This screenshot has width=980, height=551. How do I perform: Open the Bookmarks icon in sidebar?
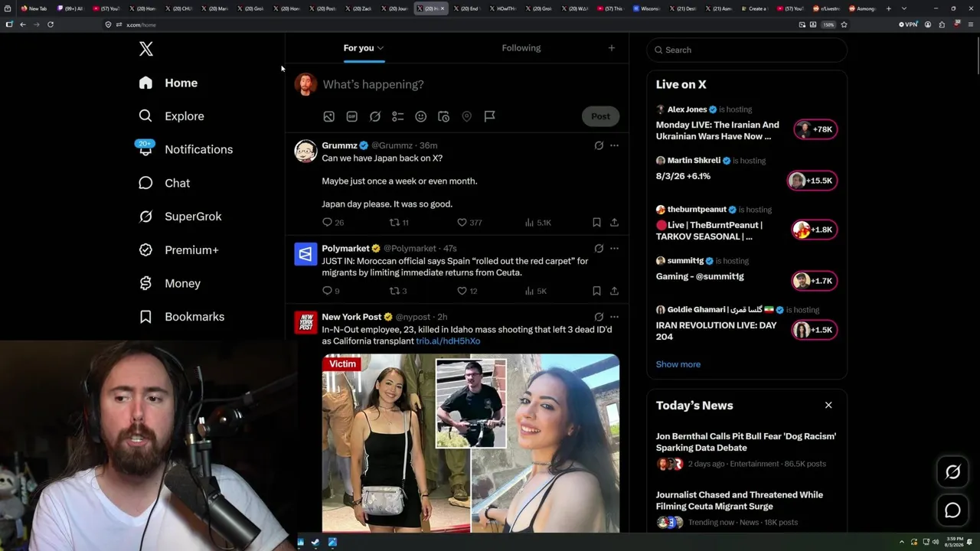click(145, 317)
